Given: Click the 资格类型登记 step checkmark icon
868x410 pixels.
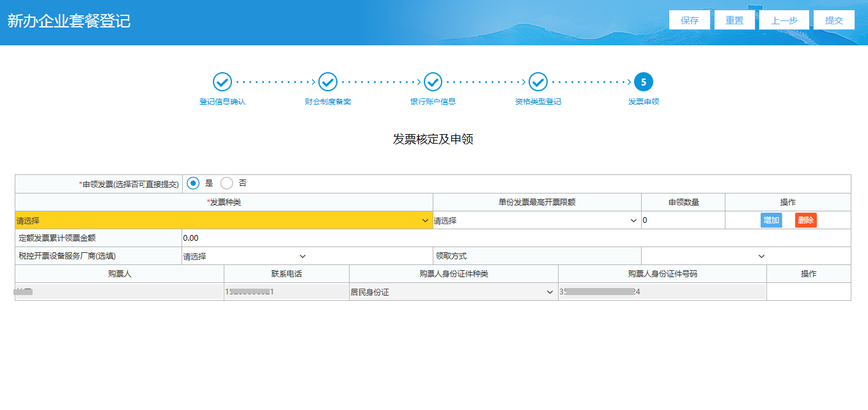Looking at the screenshot, I should [538, 82].
